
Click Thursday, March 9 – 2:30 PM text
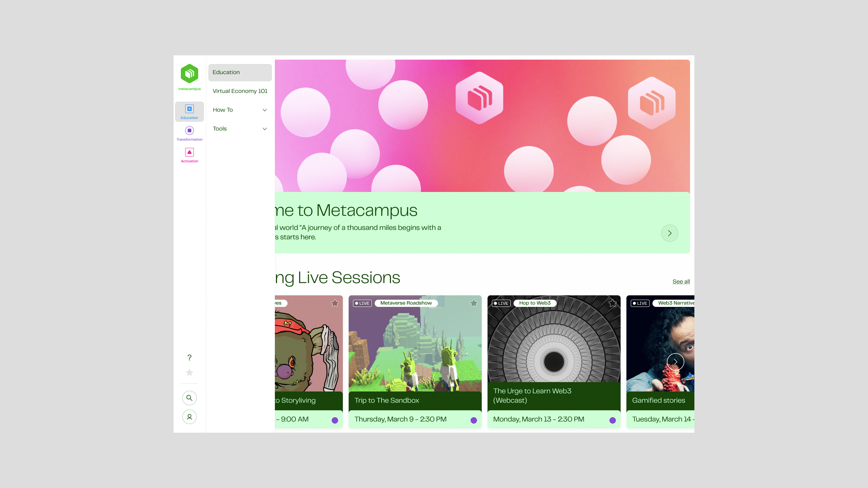400,419
